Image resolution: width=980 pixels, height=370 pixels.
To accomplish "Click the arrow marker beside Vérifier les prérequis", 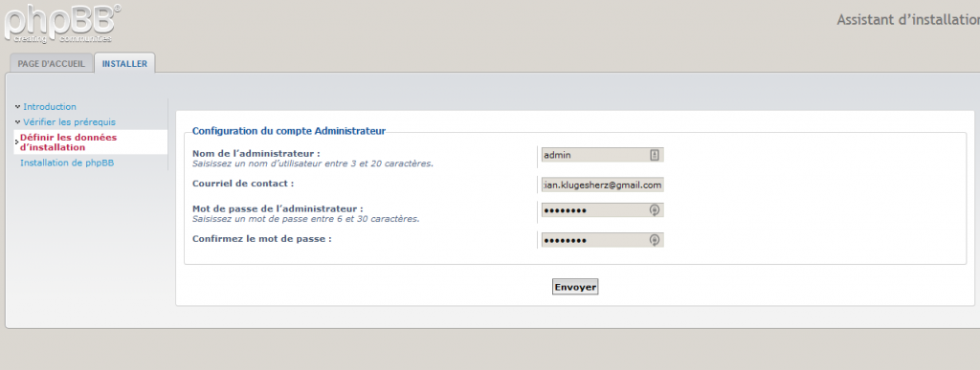I will click(17, 121).
